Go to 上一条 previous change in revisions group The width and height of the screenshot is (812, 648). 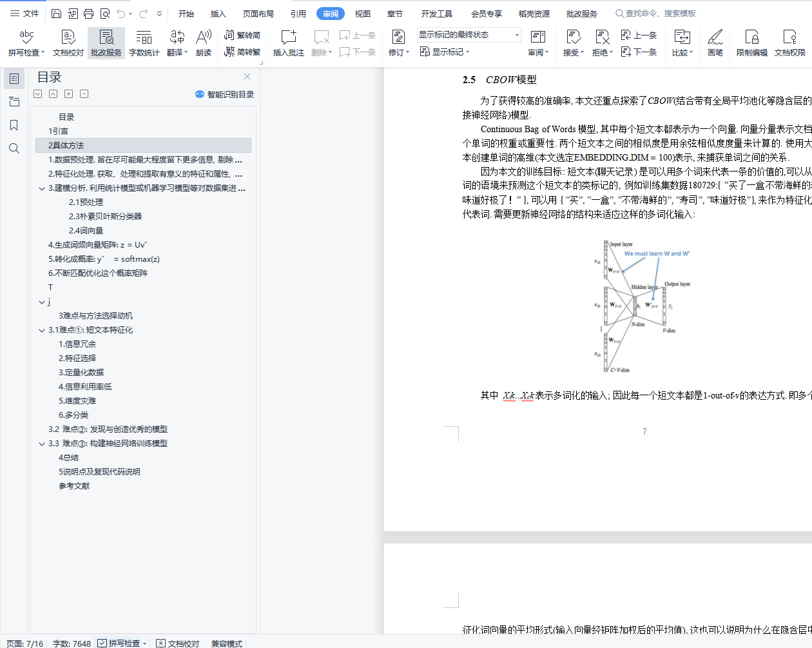[x=639, y=35]
